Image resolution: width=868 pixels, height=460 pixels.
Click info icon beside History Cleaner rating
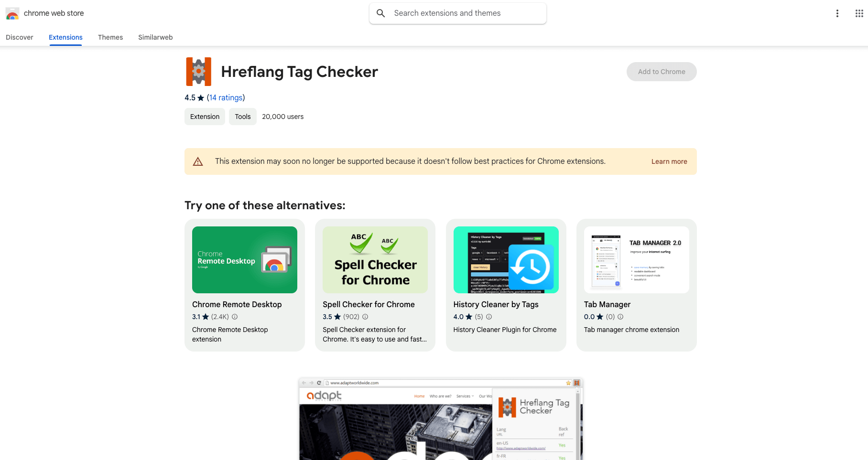[489, 317]
